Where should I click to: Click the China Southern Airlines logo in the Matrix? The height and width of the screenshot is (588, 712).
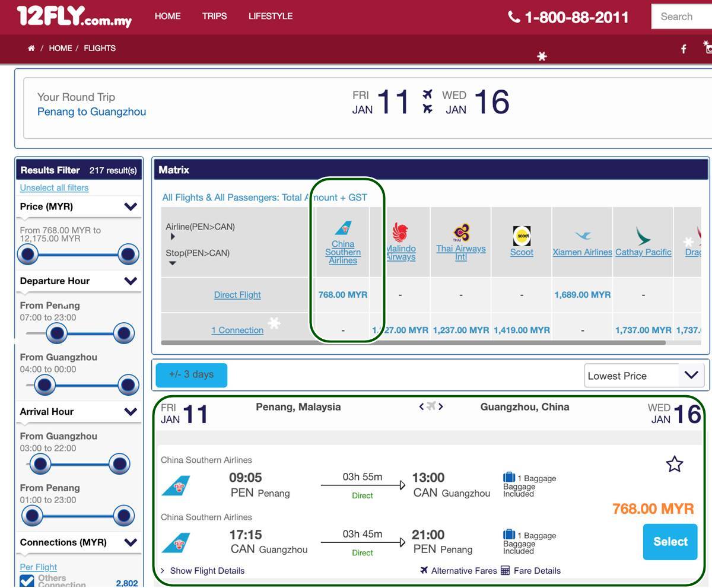pyautogui.click(x=343, y=229)
